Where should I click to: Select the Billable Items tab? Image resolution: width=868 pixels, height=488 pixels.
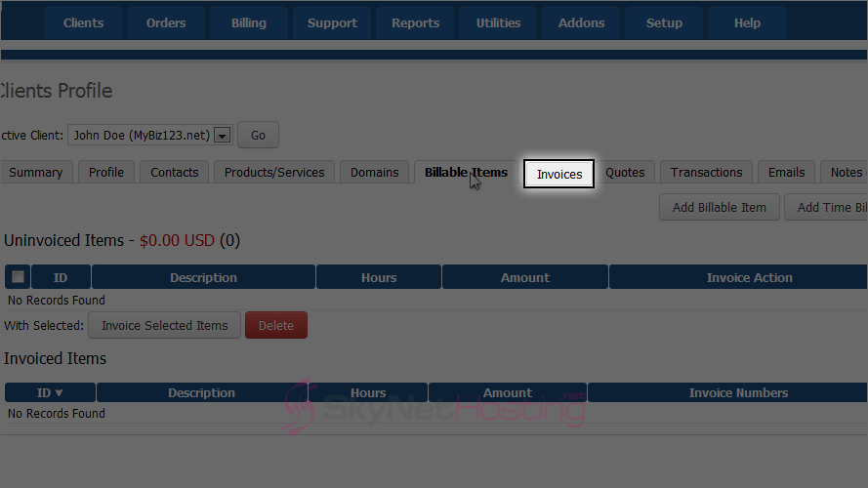point(466,173)
